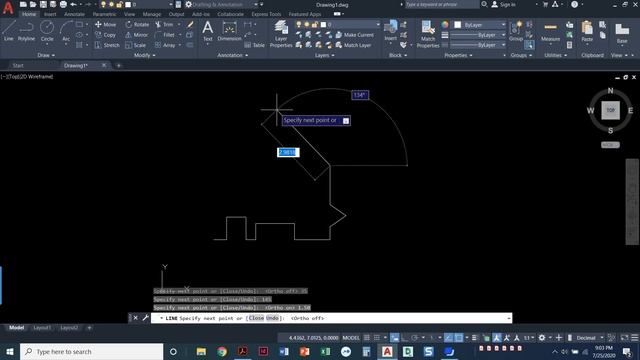Viewport: 640px width, 360px height.
Task: Toggle grid display in status bar
Action: [367, 338]
